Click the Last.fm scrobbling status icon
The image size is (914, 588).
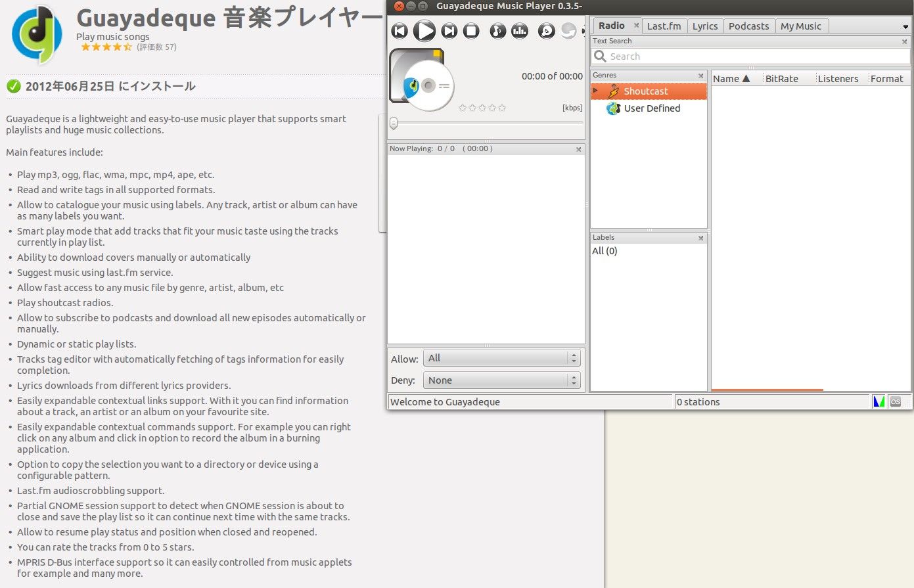point(896,401)
